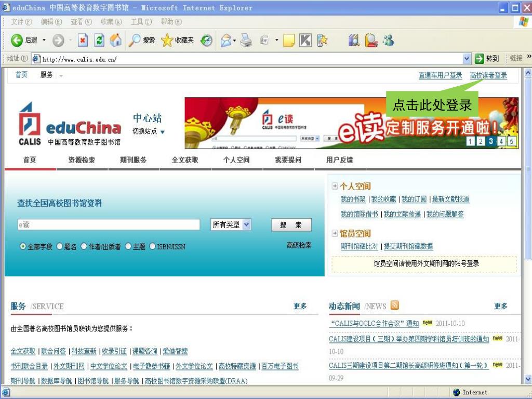Refresh the page using the green arrows icon
The height and width of the screenshot is (399, 532).
point(99,41)
